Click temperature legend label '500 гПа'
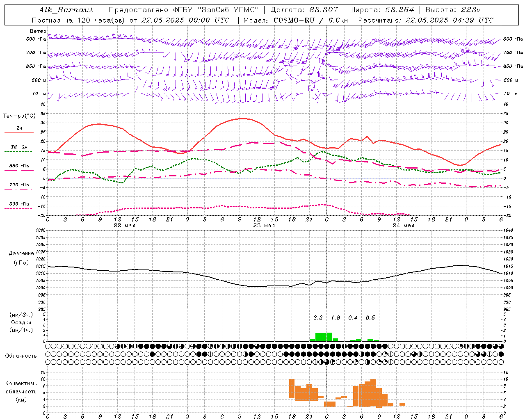This screenshot has width=525, height=420. (19, 204)
